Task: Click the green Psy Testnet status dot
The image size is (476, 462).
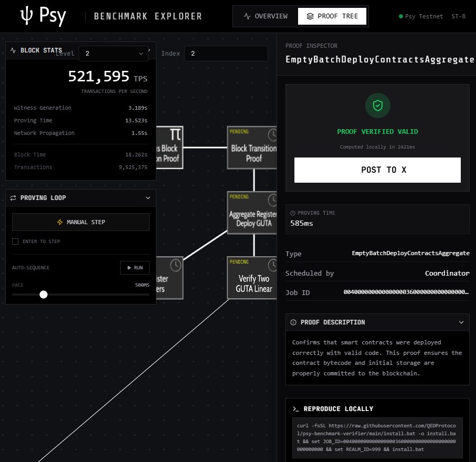Action: coord(401,16)
